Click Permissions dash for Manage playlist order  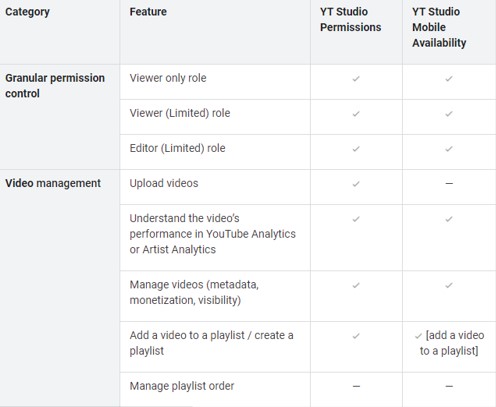[x=356, y=386]
